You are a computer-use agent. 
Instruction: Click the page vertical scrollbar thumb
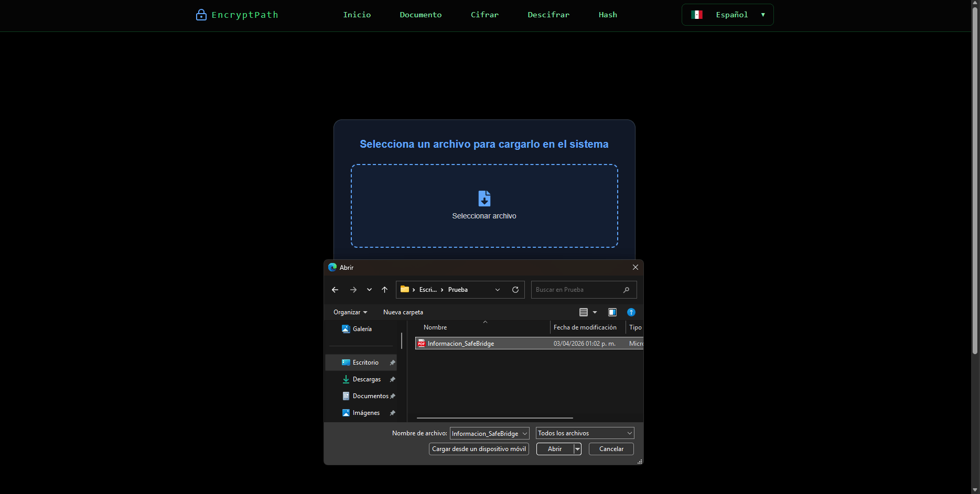(975, 180)
